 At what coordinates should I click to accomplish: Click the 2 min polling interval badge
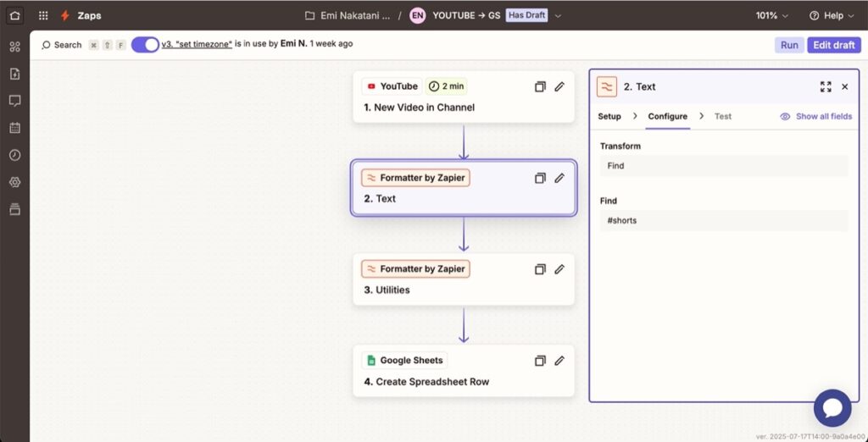click(446, 86)
